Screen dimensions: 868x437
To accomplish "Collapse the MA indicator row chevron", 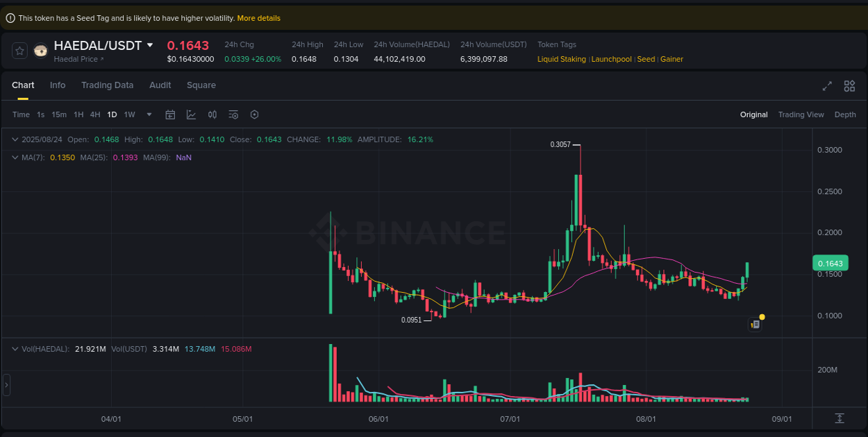I will pos(14,157).
